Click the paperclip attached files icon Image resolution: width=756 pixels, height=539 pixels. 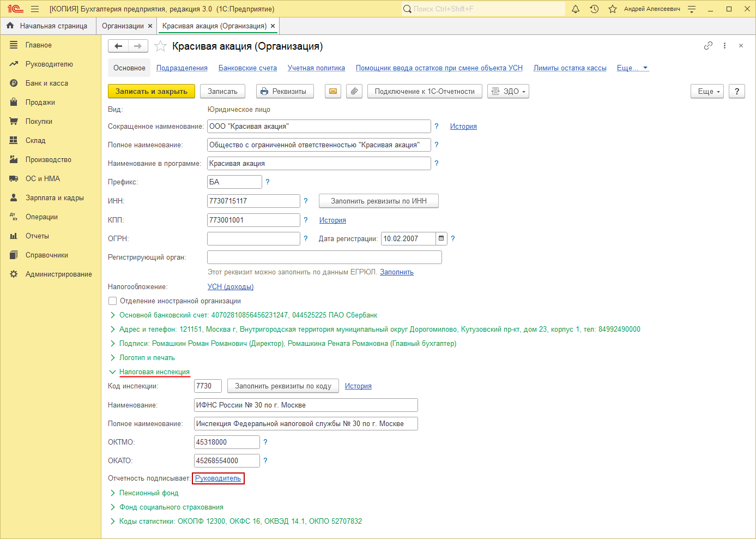pos(354,92)
